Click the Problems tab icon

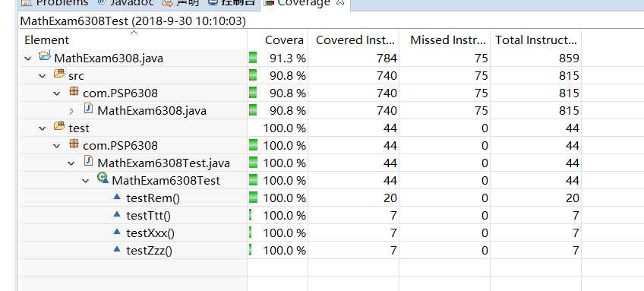click(26, 2)
